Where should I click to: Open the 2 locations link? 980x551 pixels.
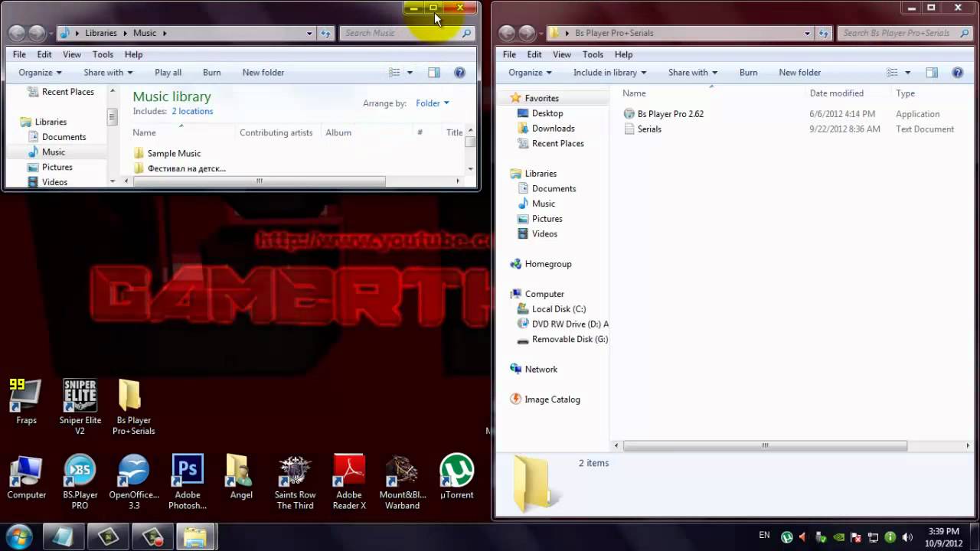pyautogui.click(x=192, y=111)
